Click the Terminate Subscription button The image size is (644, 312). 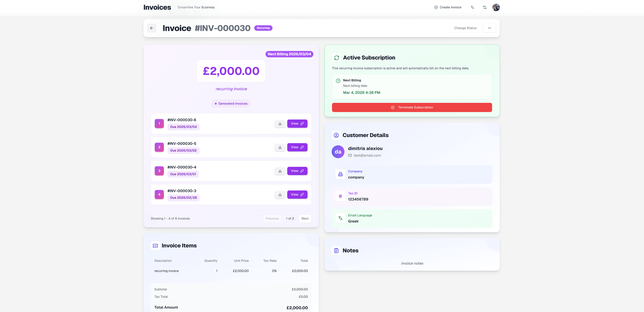tap(412, 107)
